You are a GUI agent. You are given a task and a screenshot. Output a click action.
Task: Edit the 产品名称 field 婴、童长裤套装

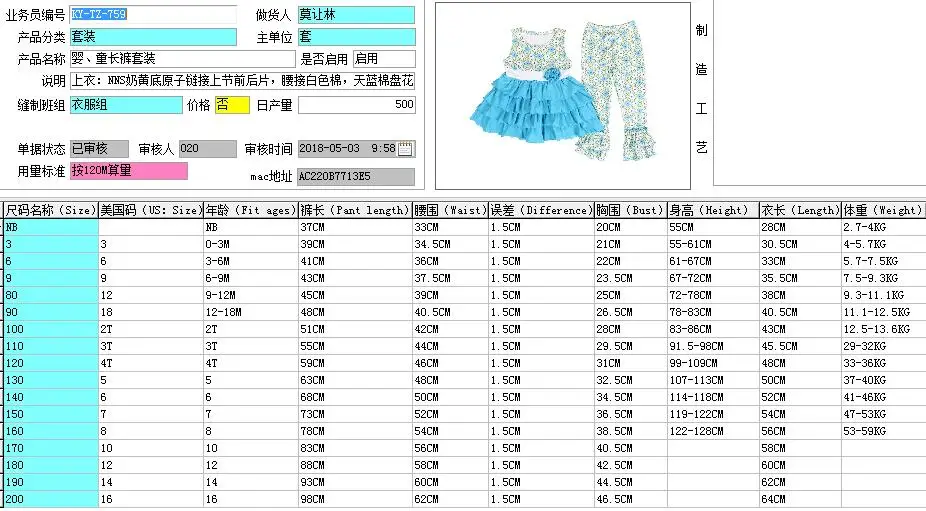click(x=182, y=59)
